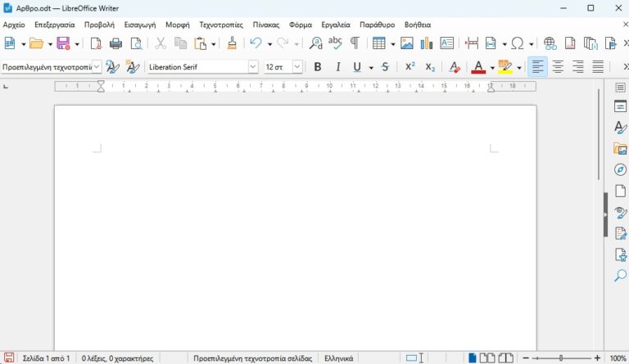Center text horizontally

[558, 67]
